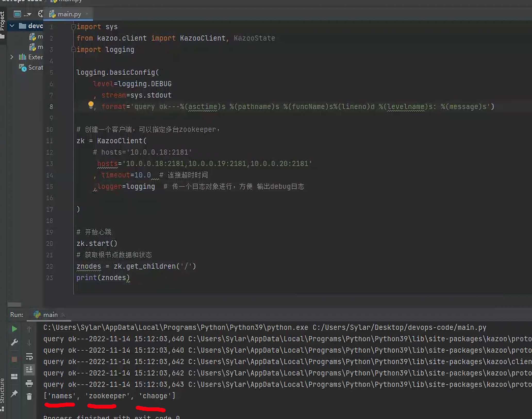Toggle the Pin Tab pushpin
The image size is (532, 419).
click(14, 393)
